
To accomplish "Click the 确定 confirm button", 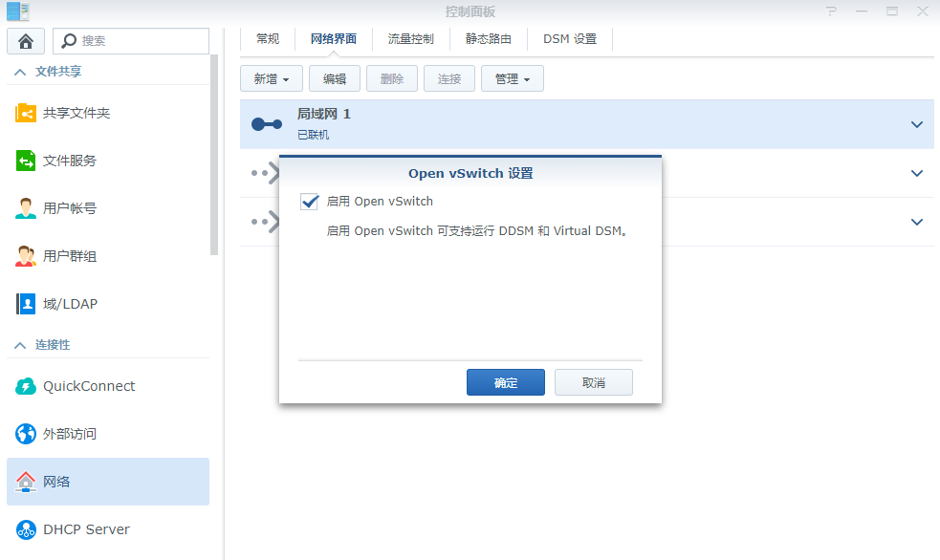I will 505,382.
